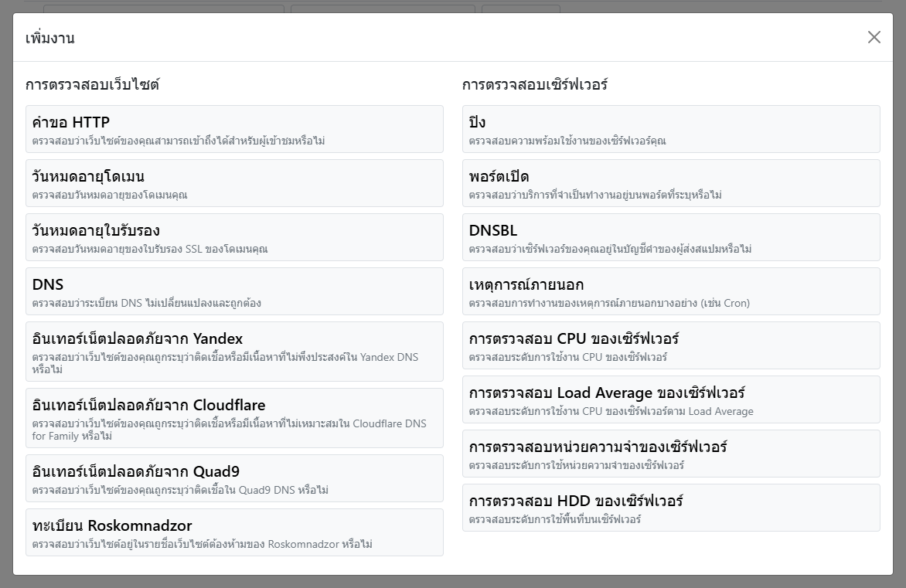Image resolution: width=906 pixels, height=588 pixels.
Task: Select the คำขอ HTTP check option
Action: tap(234, 129)
